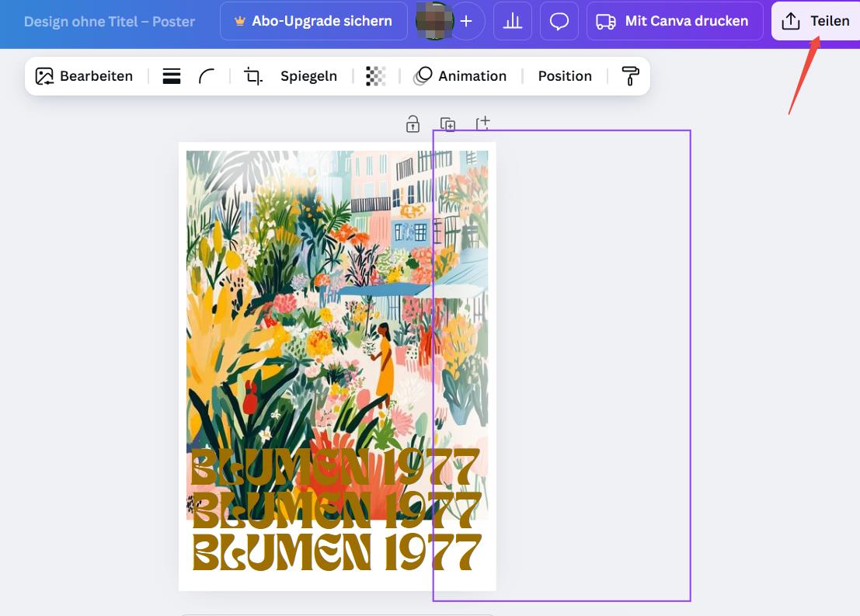
Task: Open the Teilen share menu
Action: point(815,21)
